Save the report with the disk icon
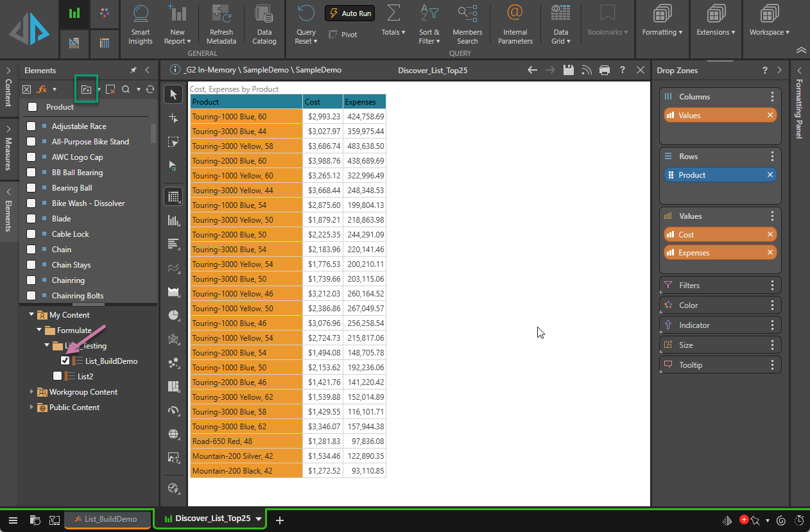 point(568,70)
